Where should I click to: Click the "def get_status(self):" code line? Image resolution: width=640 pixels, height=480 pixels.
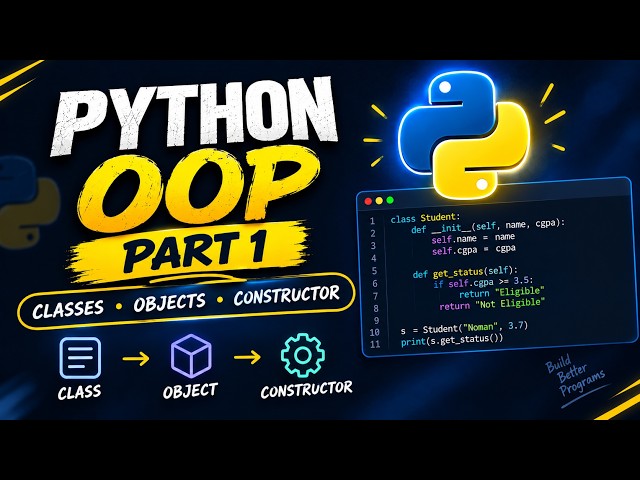tap(465, 271)
